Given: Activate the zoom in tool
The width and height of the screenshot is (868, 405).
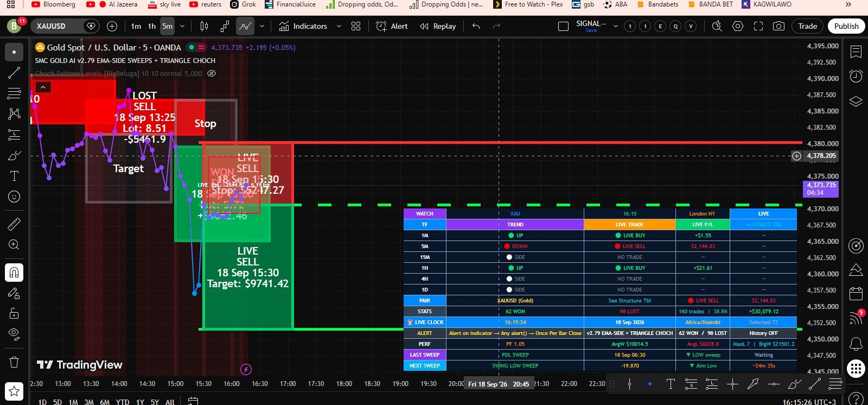Looking at the screenshot, I should click(x=14, y=245).
